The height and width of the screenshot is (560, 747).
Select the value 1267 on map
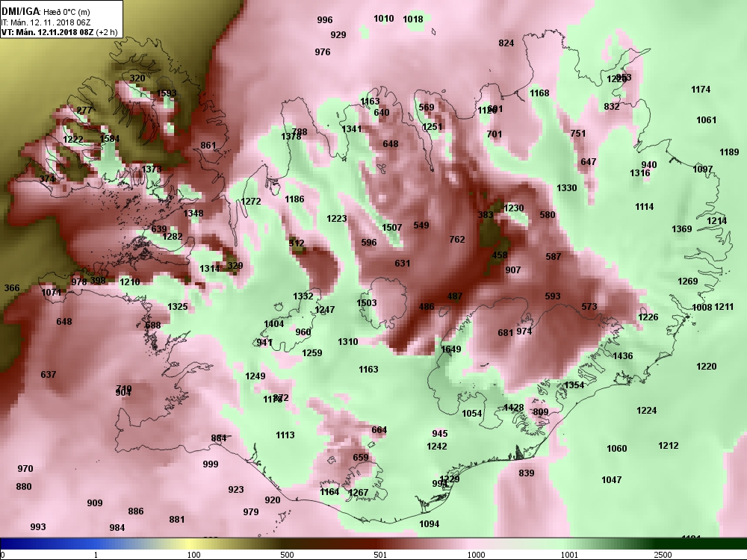359,493
